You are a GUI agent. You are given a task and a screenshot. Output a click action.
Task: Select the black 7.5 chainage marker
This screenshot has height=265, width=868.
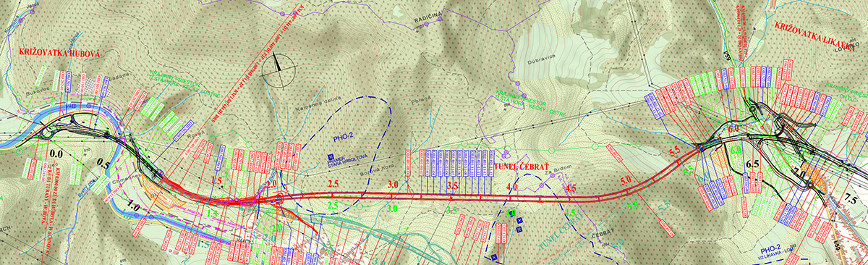[x=851, y=200]
